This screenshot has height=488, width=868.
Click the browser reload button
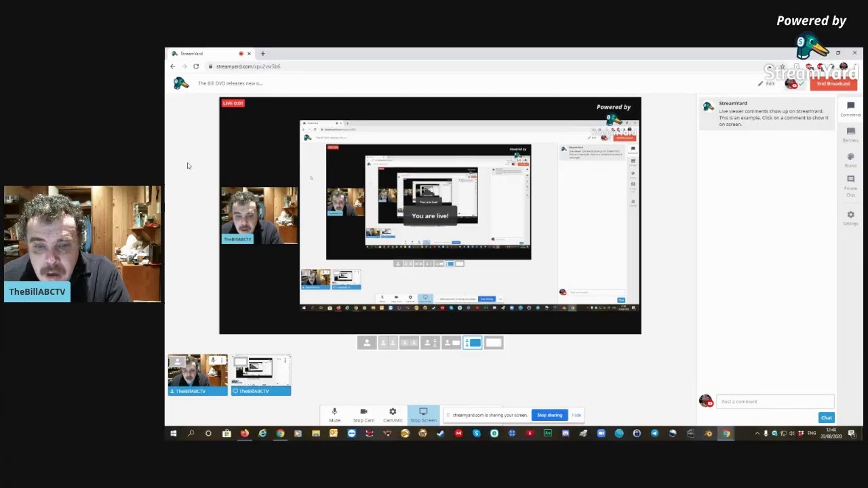(x=196, y=66)
